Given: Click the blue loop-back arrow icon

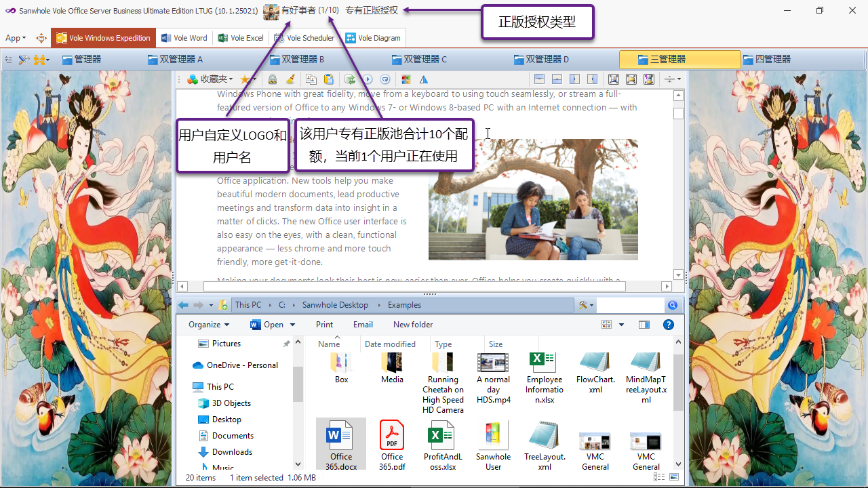Looking at the screenshot, I should (x=385, y=79).
